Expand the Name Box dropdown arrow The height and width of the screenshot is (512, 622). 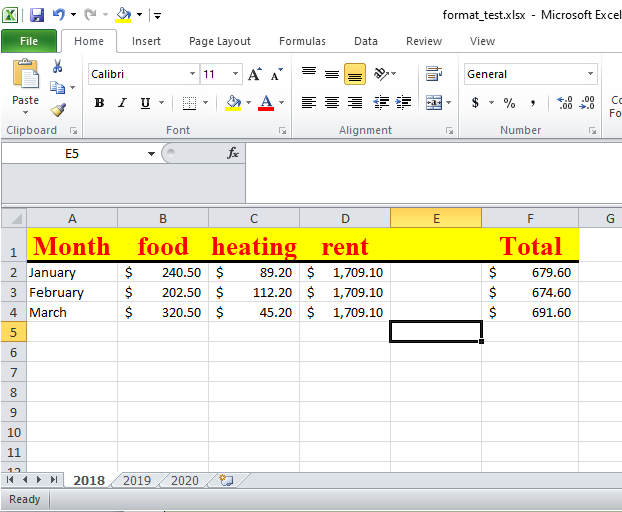(x=151, y=153)
